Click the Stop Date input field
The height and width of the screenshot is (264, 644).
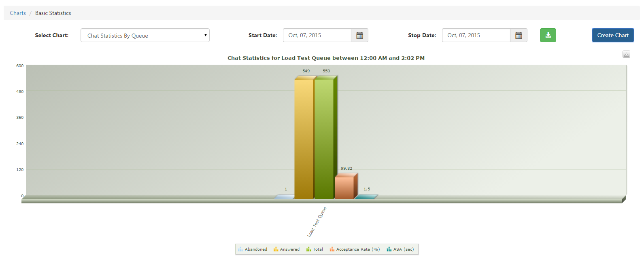click(476, 35)
